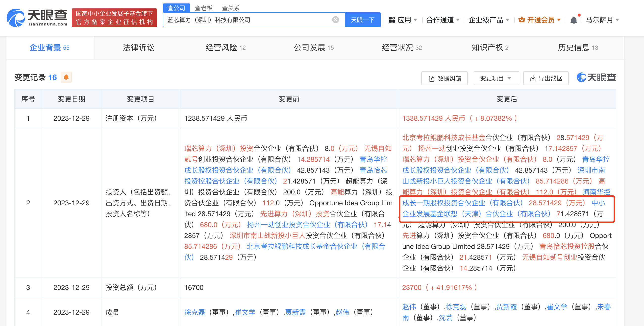Expand the 企业级产品 menu

pyautogui.click(x=489, y=20)
